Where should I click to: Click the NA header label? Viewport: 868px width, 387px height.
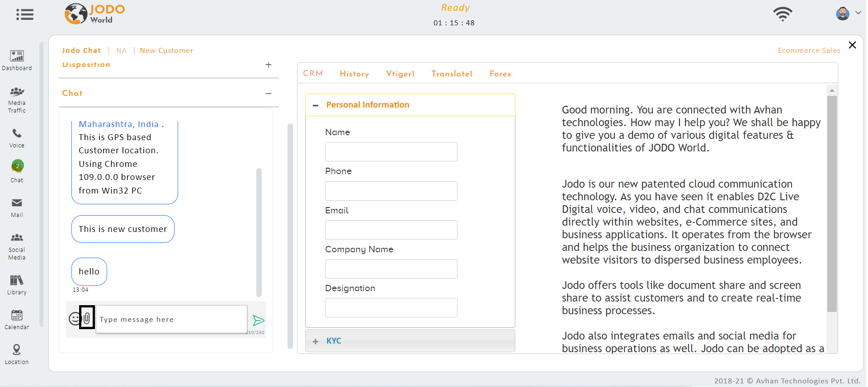[x=122, y=51]
